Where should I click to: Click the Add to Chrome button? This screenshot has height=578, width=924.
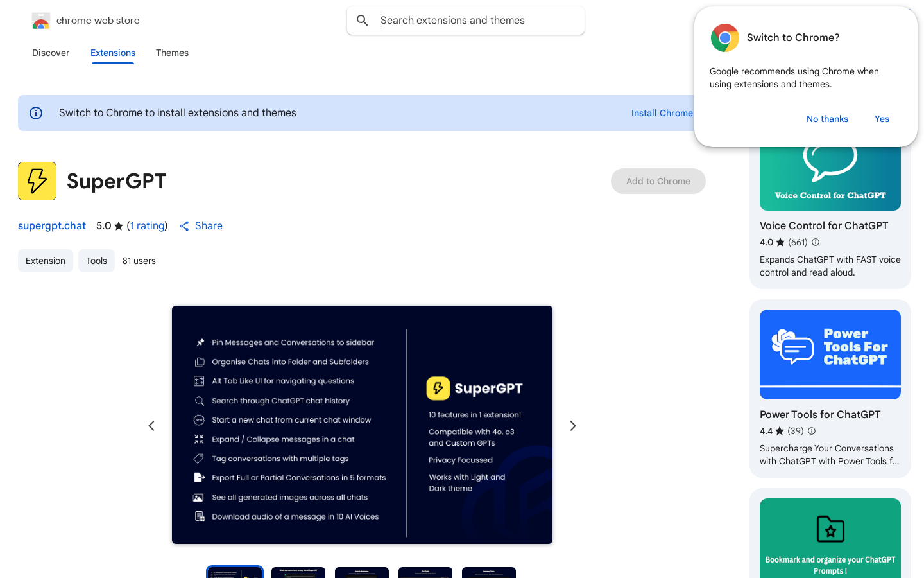click(x=658, y=181)
